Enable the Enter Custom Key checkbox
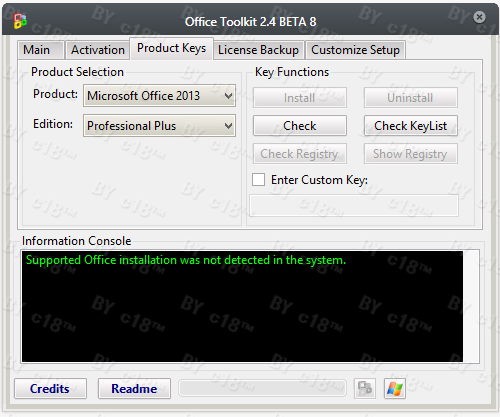The height and width of the screenshot is (417, 500). click(x=259, y=179)
